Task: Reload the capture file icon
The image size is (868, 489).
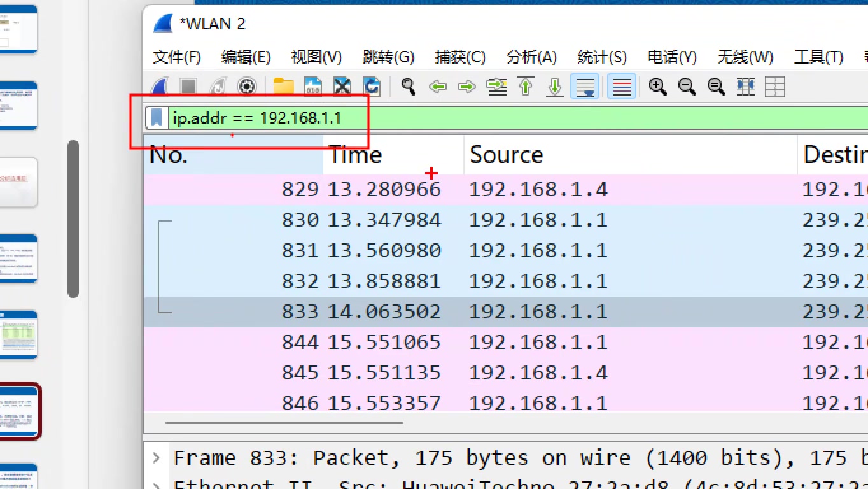Action: [x=371, y=86]
